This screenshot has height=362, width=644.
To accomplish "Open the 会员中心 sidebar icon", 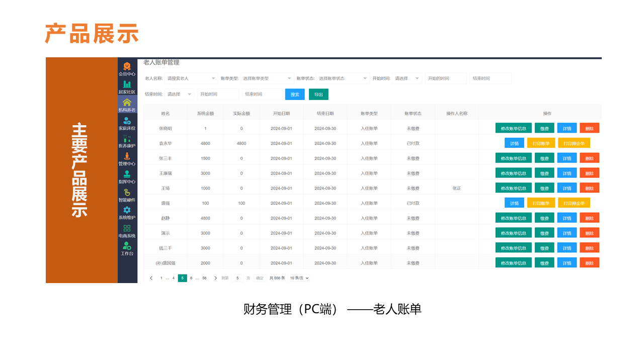I will (127, 66).
